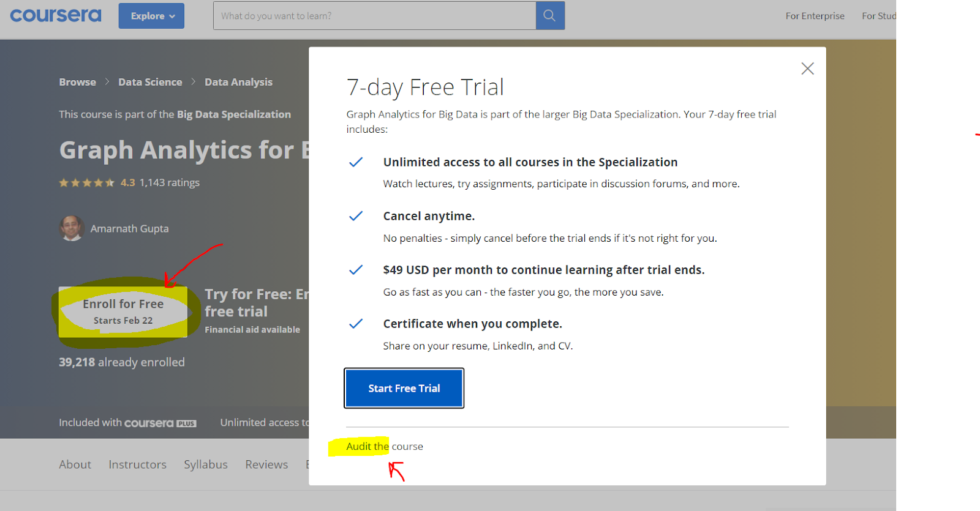Click the 4.3 rating value
The width and height of the screenshot is (980, 511).
point(127,182)
